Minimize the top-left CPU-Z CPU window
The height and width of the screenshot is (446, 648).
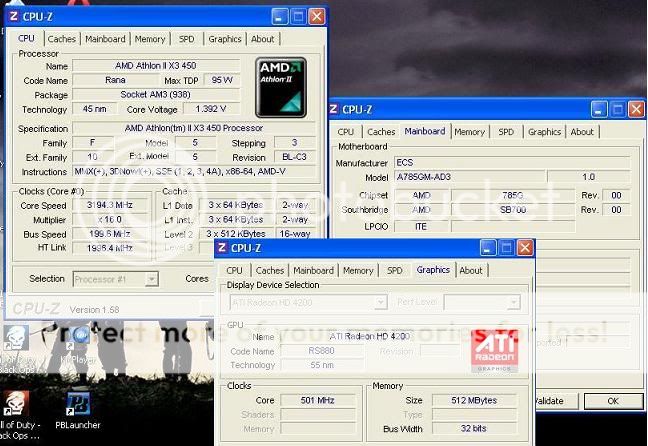click(279, 17)
